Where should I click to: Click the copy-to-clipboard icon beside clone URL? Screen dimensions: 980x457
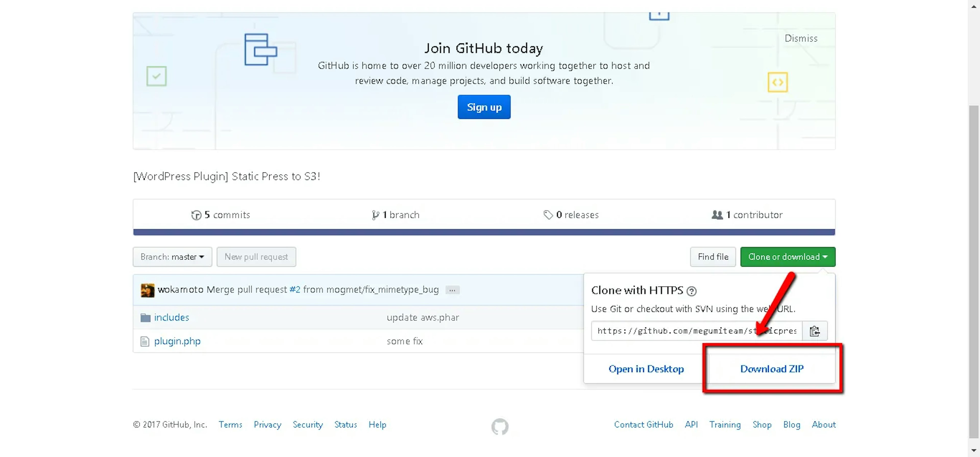(x=814, y=331)
